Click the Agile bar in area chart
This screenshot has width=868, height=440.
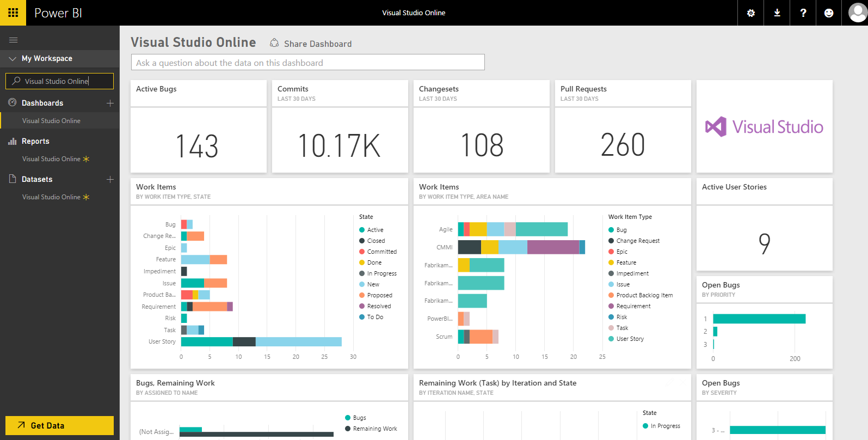click(x=513, y=229)
